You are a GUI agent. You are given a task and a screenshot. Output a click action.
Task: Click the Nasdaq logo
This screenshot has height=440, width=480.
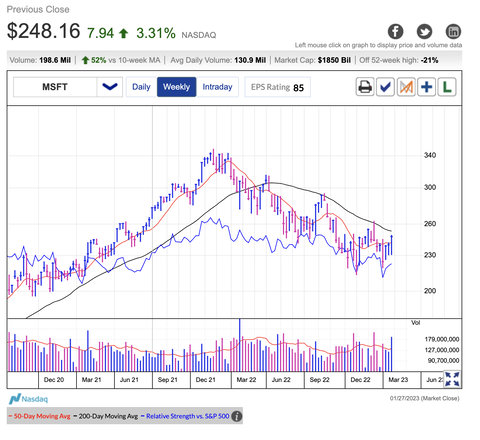pyautogui.click(x=28, y=399)
